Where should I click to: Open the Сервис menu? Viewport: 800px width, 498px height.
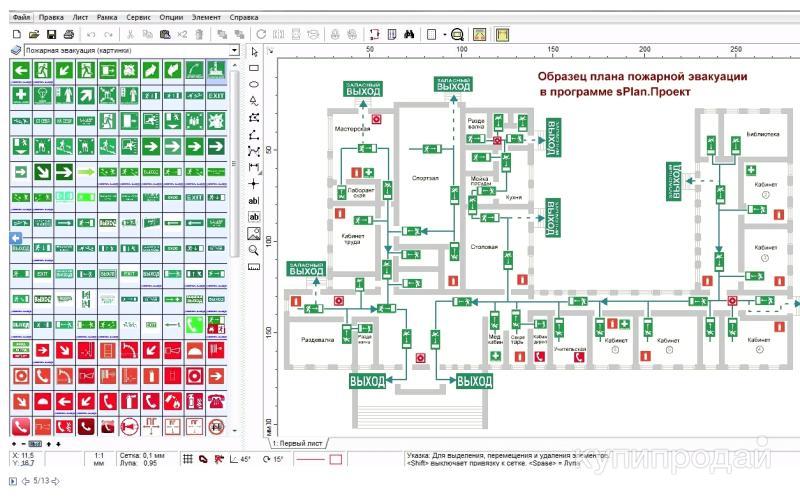click(x=138, y=18)
